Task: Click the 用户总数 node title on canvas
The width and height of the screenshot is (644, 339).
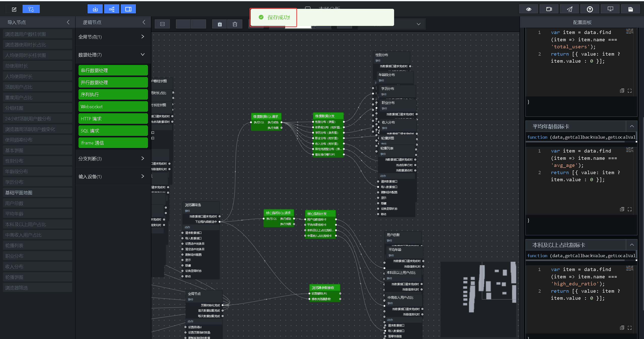Action: [393, 235]
